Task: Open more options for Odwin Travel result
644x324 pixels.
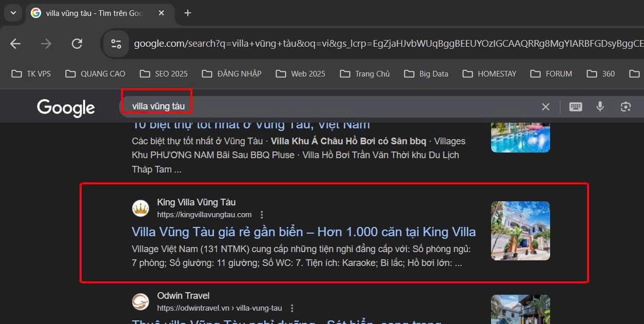Action: pos(292,308)
